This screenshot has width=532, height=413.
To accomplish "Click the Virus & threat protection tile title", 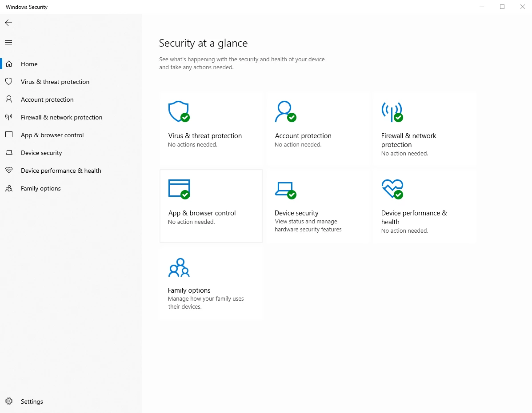I will coord(205,135).
